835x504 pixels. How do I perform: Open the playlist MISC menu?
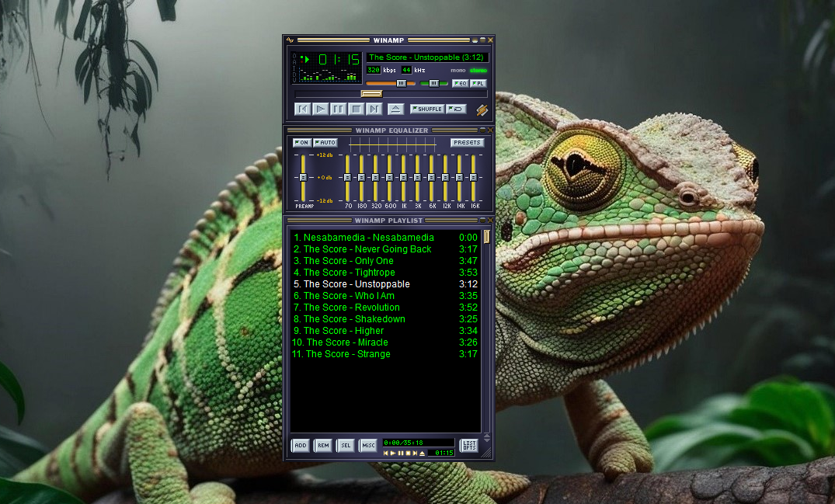(x=368, y=446)
